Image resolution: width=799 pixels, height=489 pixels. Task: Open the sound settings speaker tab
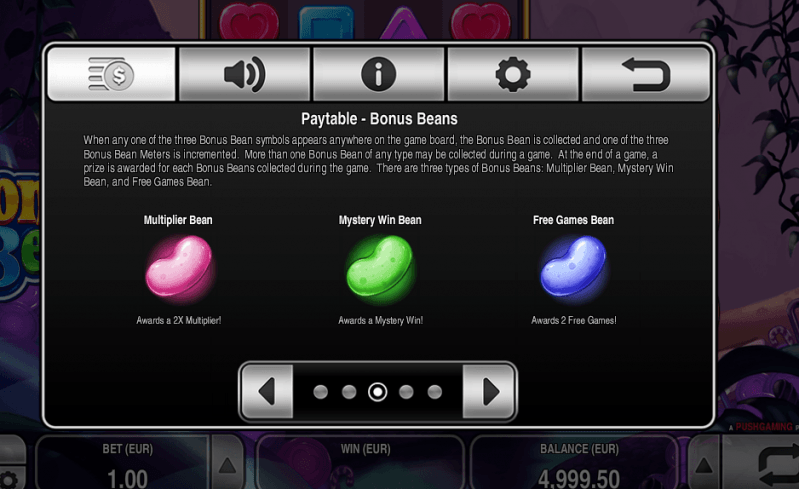coord(245,74)
